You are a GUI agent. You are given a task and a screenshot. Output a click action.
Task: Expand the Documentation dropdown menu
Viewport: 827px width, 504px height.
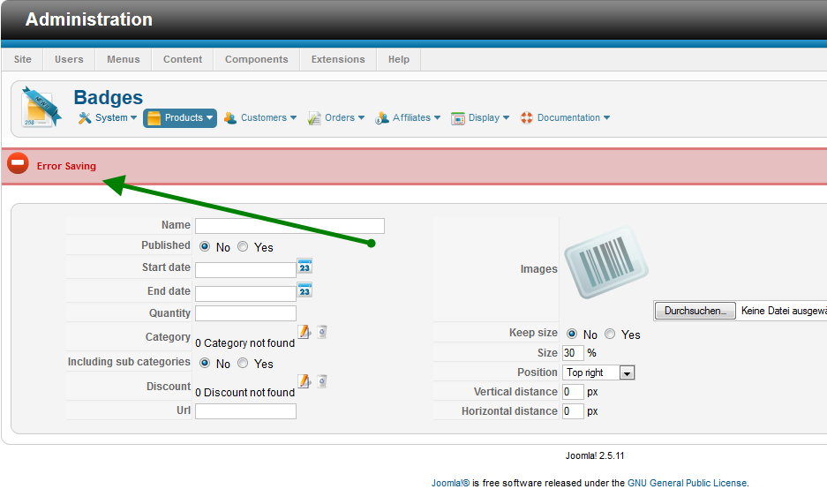coord(606,117)
